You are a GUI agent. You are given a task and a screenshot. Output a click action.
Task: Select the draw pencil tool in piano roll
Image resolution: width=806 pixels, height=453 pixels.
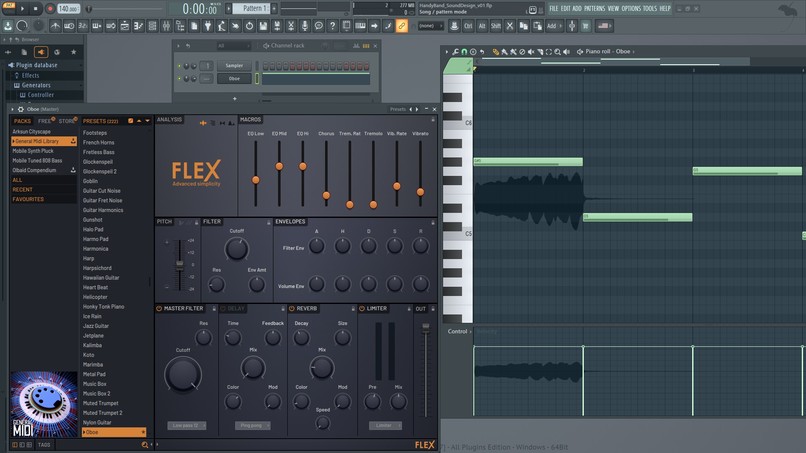coord(496,52)
